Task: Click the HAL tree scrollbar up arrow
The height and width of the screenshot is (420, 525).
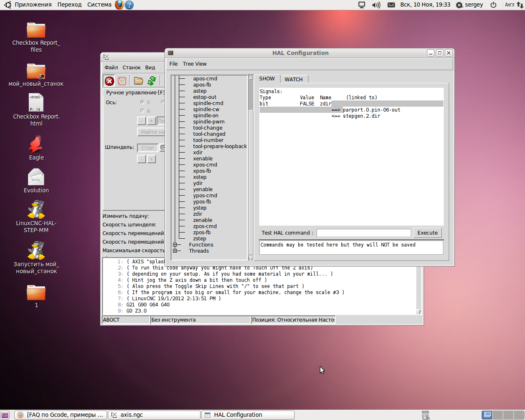Action: click(251, 78)
